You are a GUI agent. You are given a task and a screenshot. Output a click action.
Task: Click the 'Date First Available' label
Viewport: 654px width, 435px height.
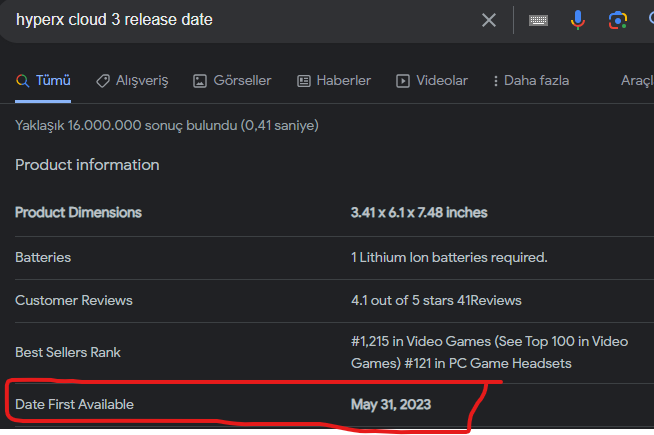74,404
